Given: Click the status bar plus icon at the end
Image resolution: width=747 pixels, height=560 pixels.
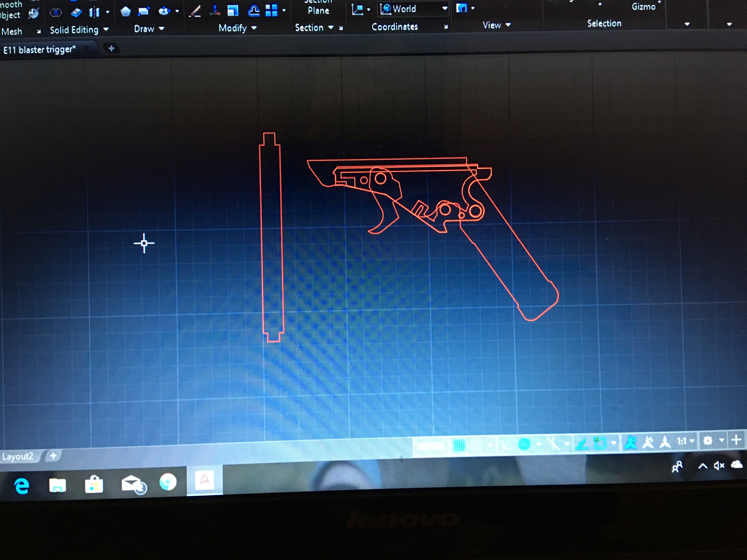Looking at the screenshot, I should pos(736,440).
